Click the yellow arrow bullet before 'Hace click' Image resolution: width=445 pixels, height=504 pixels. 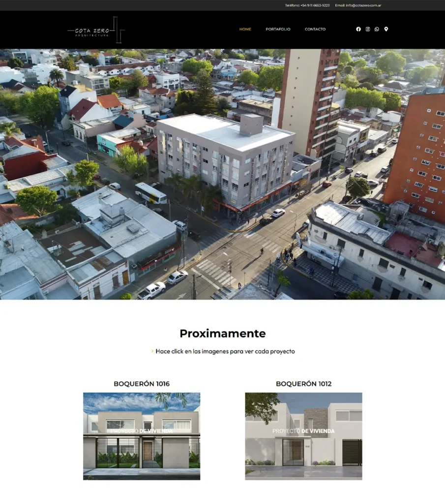pyautogui.click(x=152, y=351)
